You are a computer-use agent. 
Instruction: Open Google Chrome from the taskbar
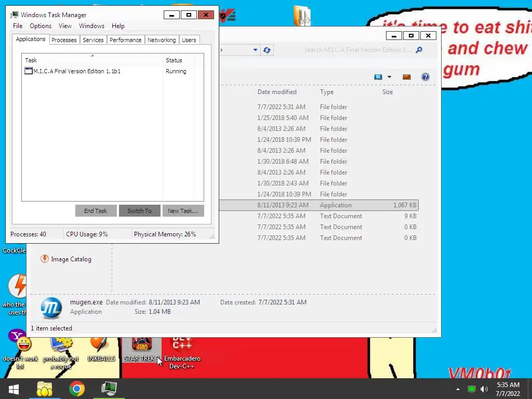click(77, 389)
